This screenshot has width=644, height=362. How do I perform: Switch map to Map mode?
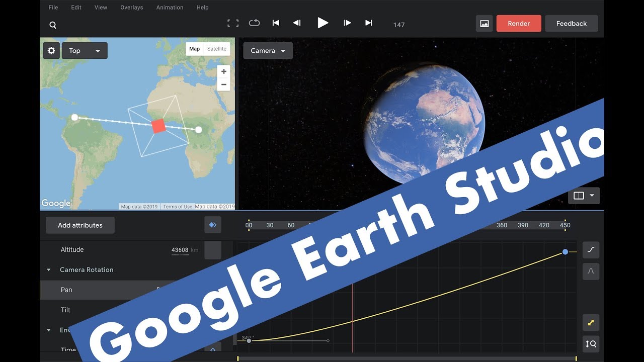click(x=195, y=49)
